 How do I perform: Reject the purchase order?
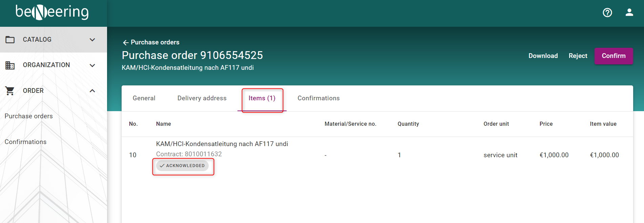578,56
